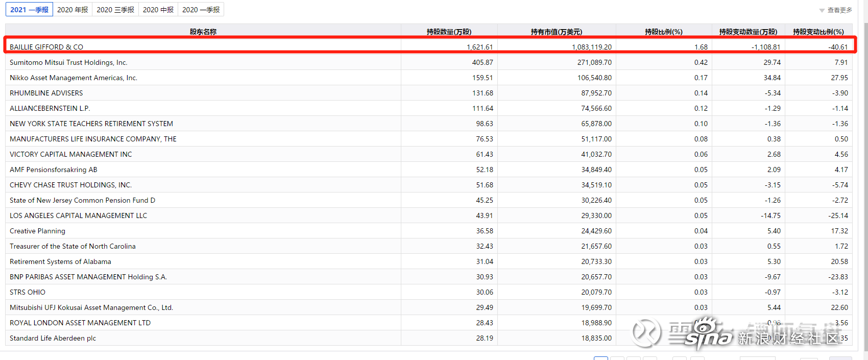Click the 股东名称 column header
Screen dimensions: 868x360
pos(203,32)
